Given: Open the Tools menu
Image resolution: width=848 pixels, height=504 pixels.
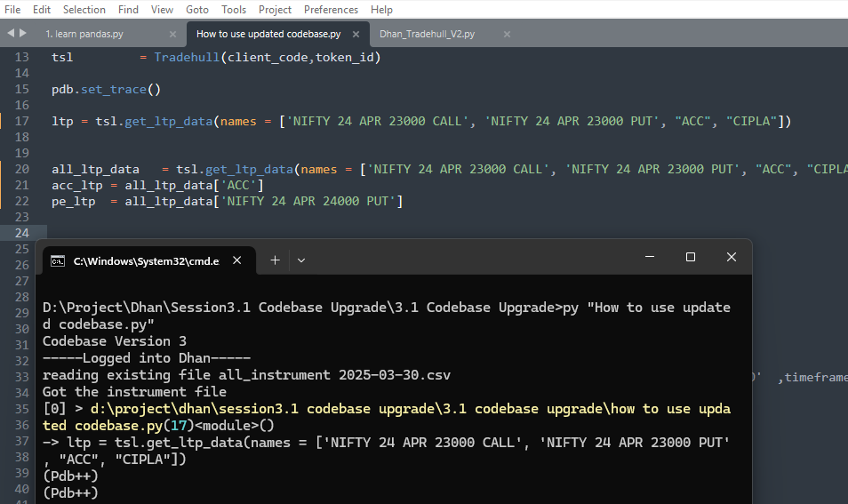Looking at the screenshot, I should 234,10.
